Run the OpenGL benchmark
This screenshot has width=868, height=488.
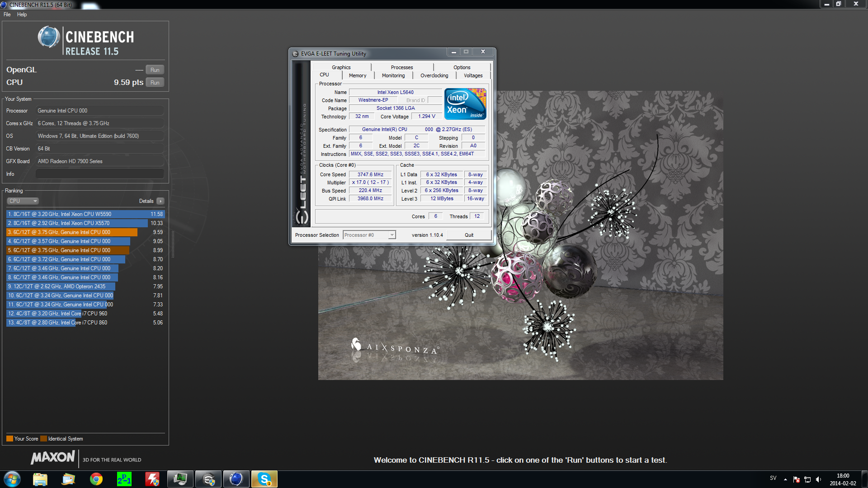(155, 70)
